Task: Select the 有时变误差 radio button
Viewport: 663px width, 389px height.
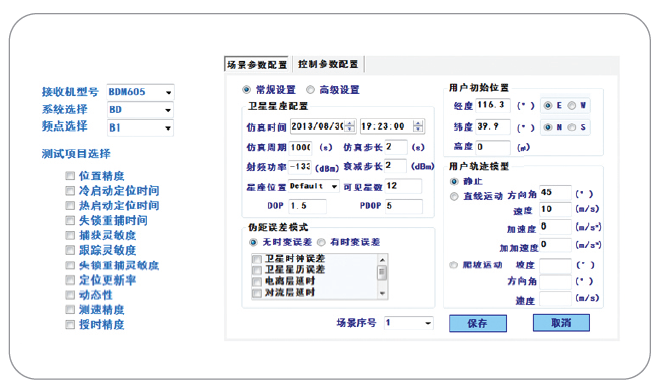Action: [x=321, y=242]
